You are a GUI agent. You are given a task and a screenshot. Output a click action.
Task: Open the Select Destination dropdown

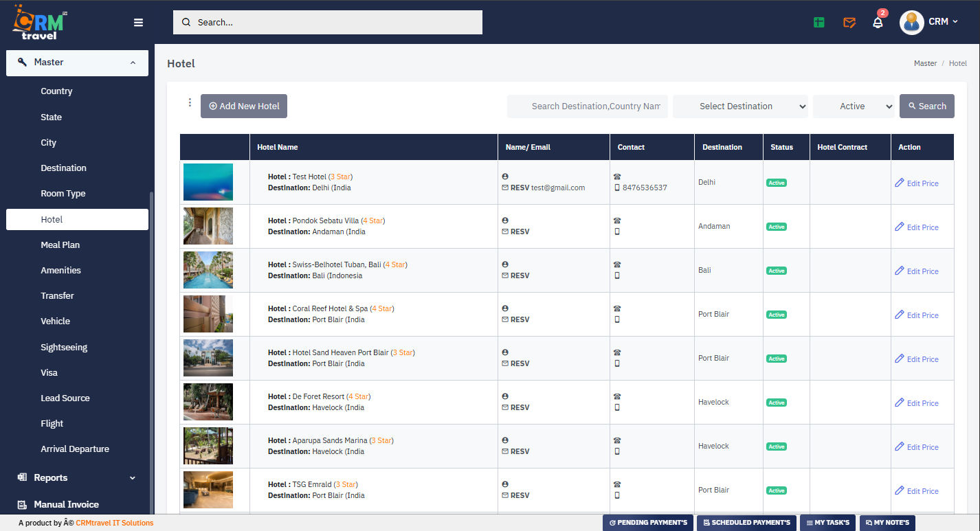point(740,106)
